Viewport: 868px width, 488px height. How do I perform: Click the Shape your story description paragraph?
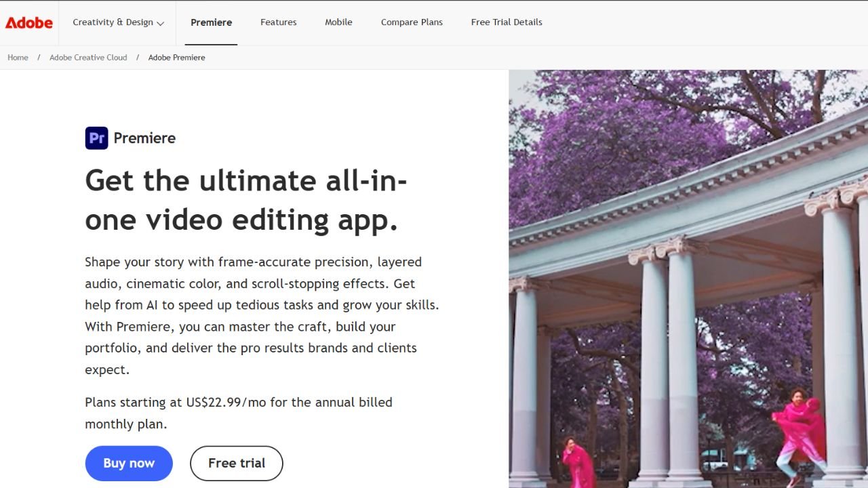pyautogui.click(x=262, y=316)
